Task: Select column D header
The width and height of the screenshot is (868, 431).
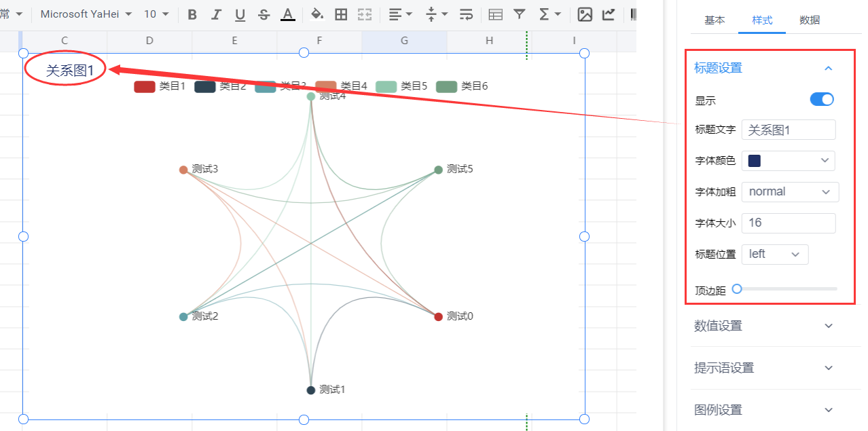Action: pos(149,41)
